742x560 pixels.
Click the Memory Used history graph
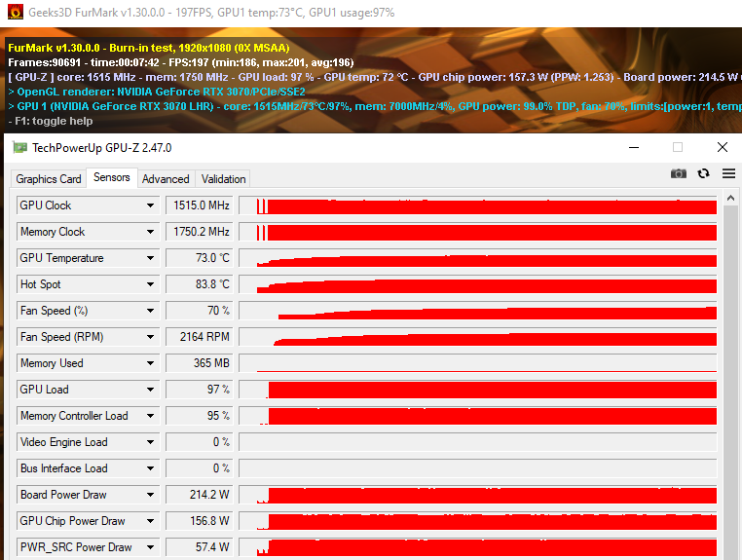click(478, 363)
